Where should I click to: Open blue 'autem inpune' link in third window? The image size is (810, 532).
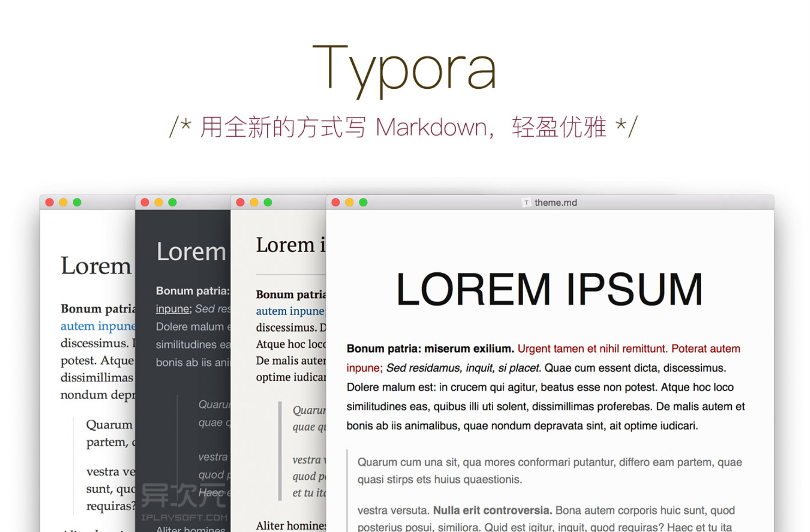click(291, 311)
